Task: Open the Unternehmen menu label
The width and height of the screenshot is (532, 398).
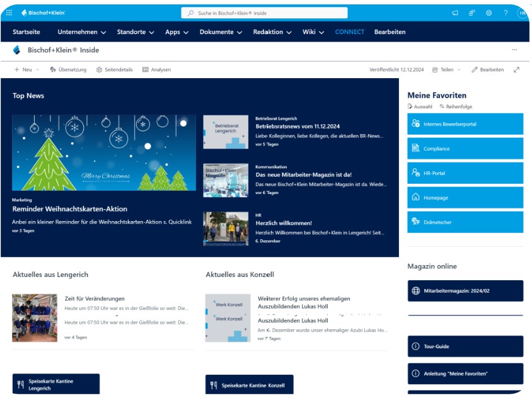Action: click(78, 32)
